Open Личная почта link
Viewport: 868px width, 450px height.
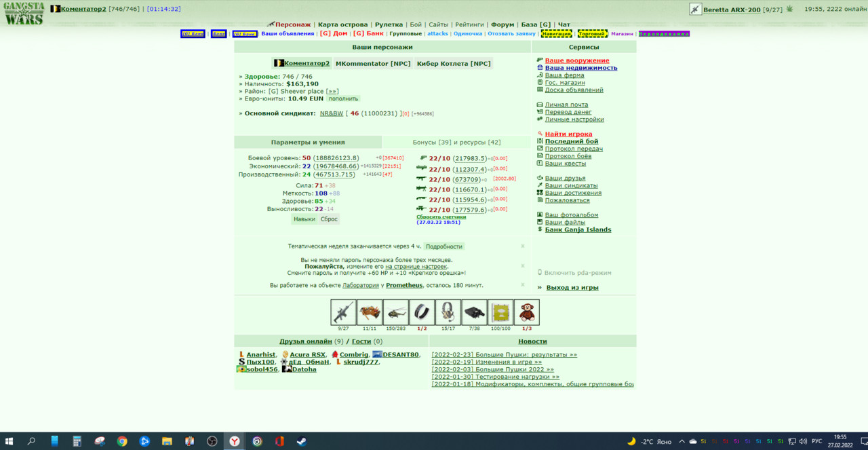click(567, 105)
